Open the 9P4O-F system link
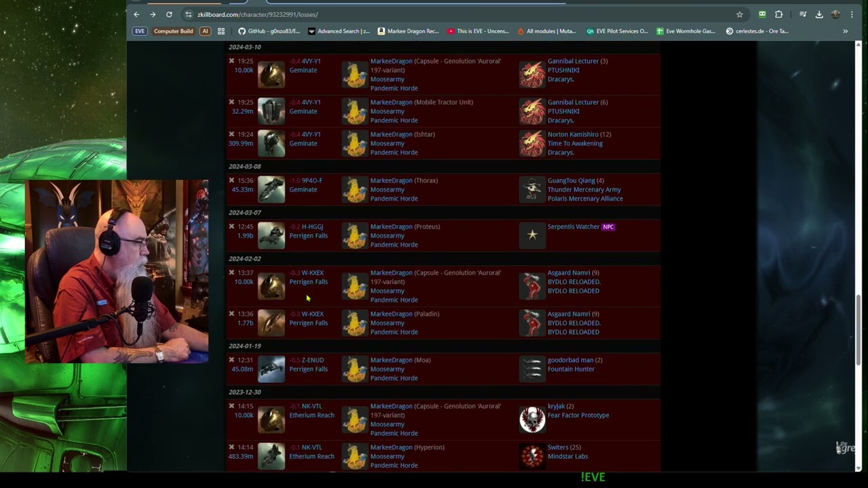The image size is (868, 488). coord(312,180)
